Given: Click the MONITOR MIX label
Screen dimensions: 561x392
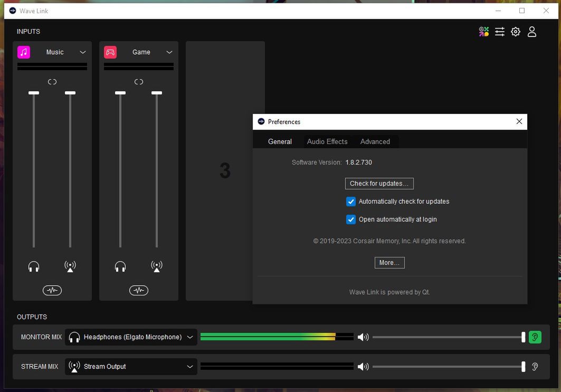Looking at the screenshot, I should point(42,337).
